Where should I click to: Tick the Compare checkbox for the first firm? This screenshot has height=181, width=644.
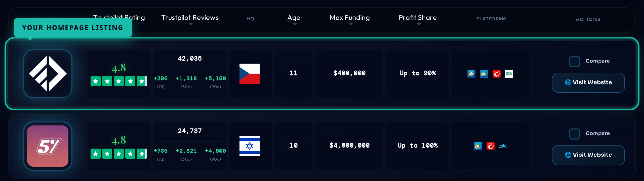click(x=574, y=61)
